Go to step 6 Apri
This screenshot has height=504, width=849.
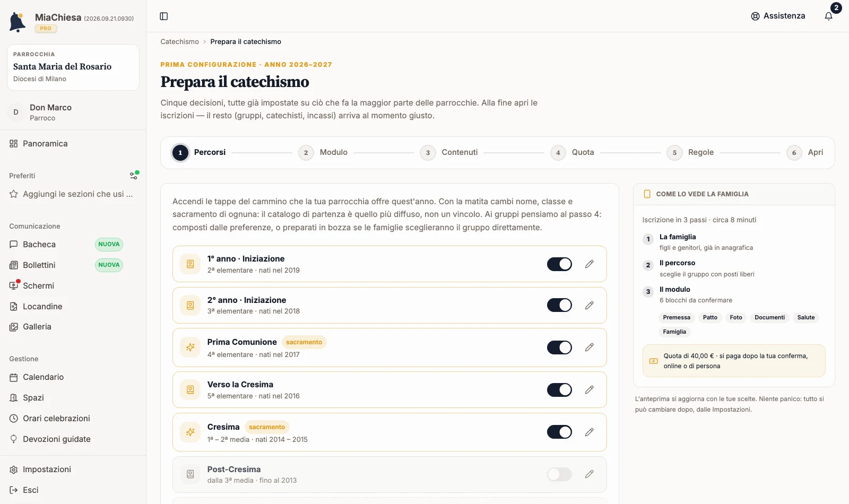(x=805, y=153)
